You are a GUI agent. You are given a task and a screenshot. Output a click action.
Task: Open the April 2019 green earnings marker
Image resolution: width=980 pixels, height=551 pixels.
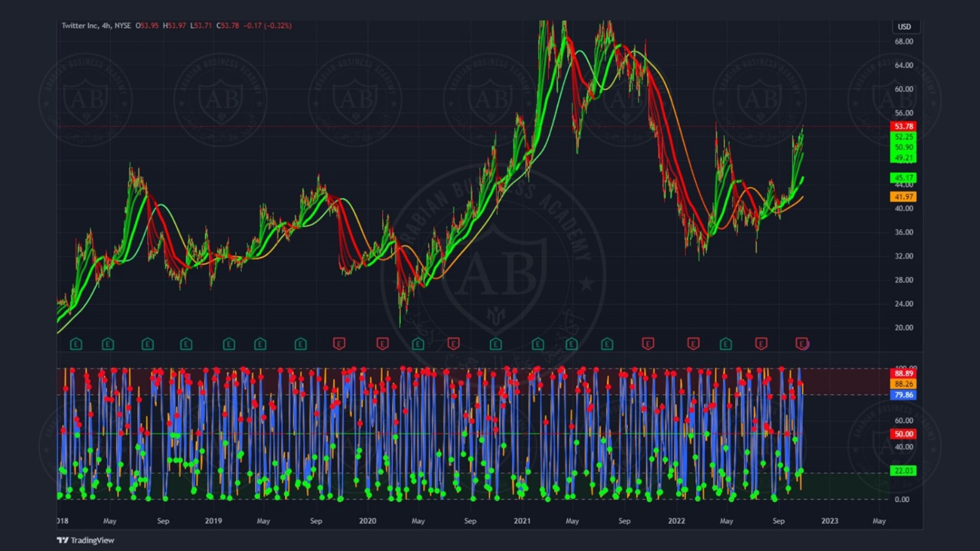260,343
